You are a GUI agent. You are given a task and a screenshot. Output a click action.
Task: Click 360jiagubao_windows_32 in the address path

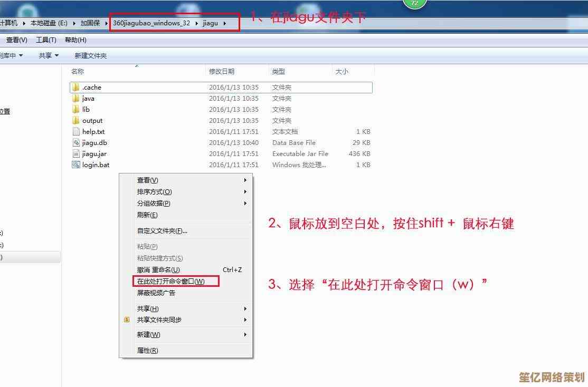tap(151, 23)
